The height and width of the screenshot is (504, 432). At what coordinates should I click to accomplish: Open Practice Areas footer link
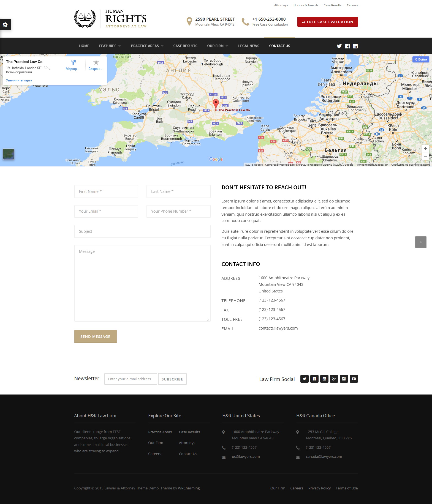click(x=160, y=432)
